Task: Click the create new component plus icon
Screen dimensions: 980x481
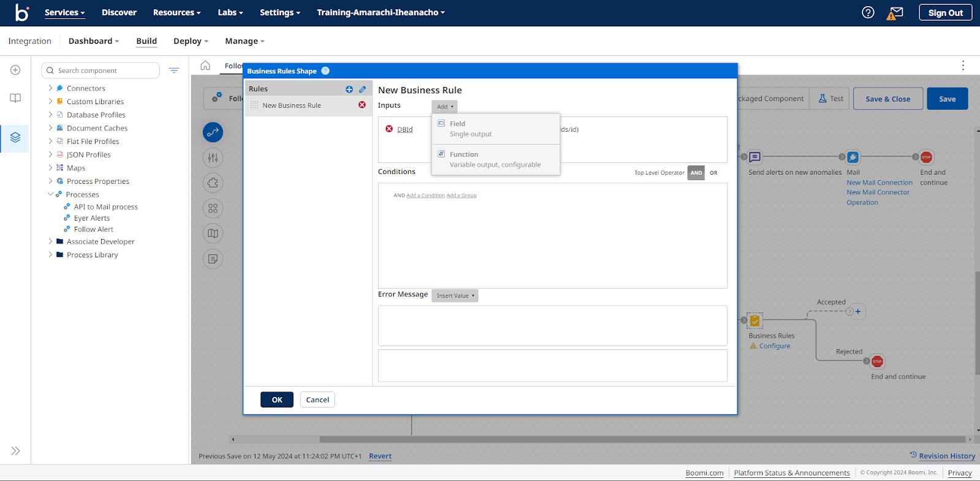Action: [15, 70]
